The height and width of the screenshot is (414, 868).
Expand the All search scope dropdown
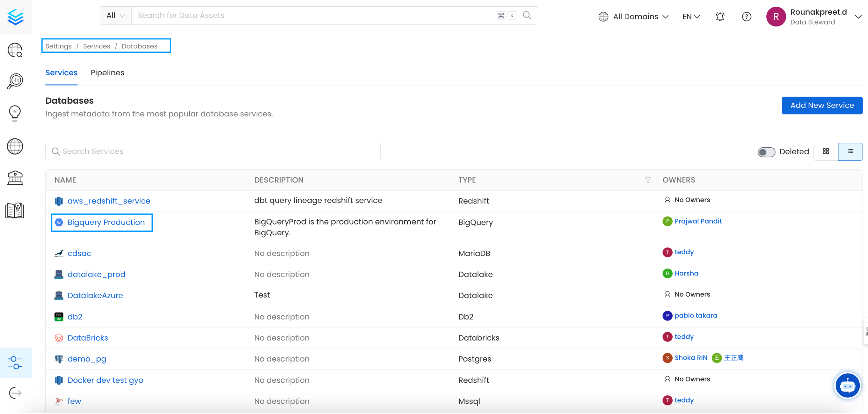coord(116,16)
